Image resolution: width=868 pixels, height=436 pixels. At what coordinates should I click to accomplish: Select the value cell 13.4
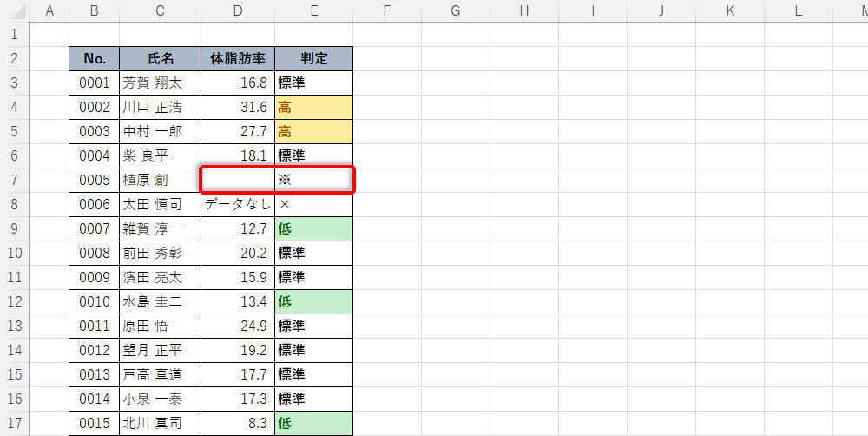point(238,302)
